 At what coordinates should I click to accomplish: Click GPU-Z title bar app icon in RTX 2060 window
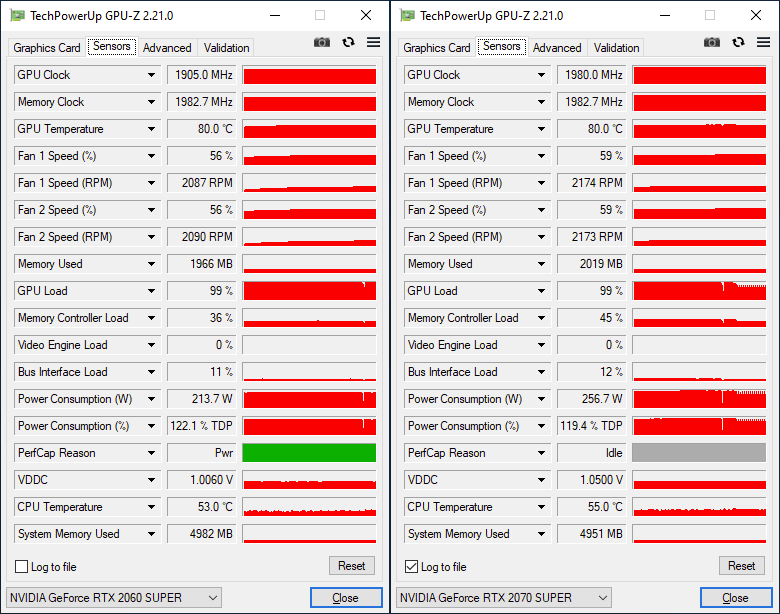coord(16,15)
